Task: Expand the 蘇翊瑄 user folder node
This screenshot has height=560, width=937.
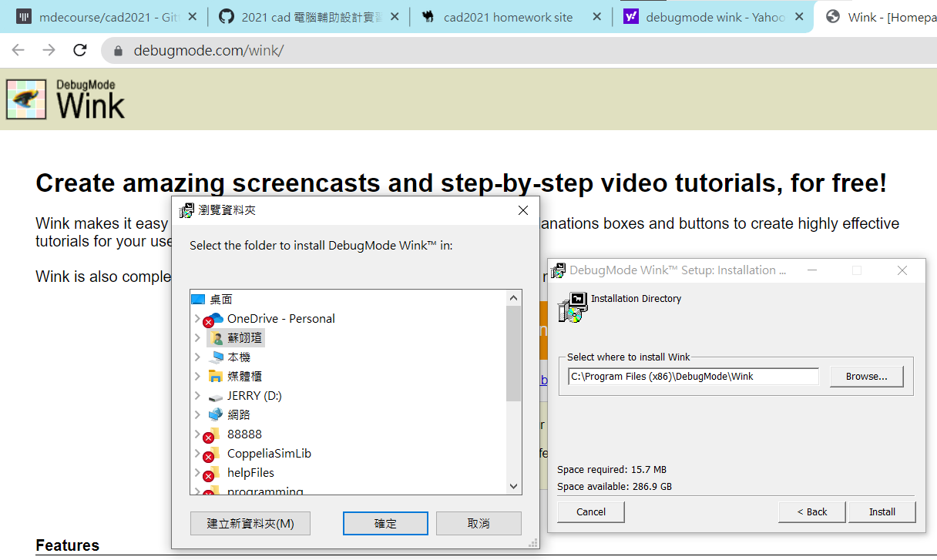Action: coord(197,337)
